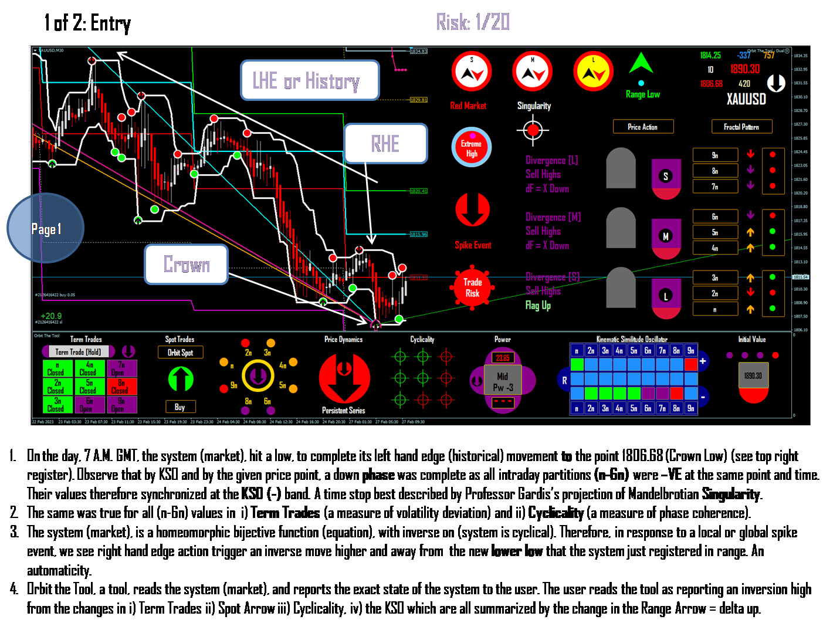
Task: Click the green '4n Closed' Term Trades cell
Action: point(89,368)
